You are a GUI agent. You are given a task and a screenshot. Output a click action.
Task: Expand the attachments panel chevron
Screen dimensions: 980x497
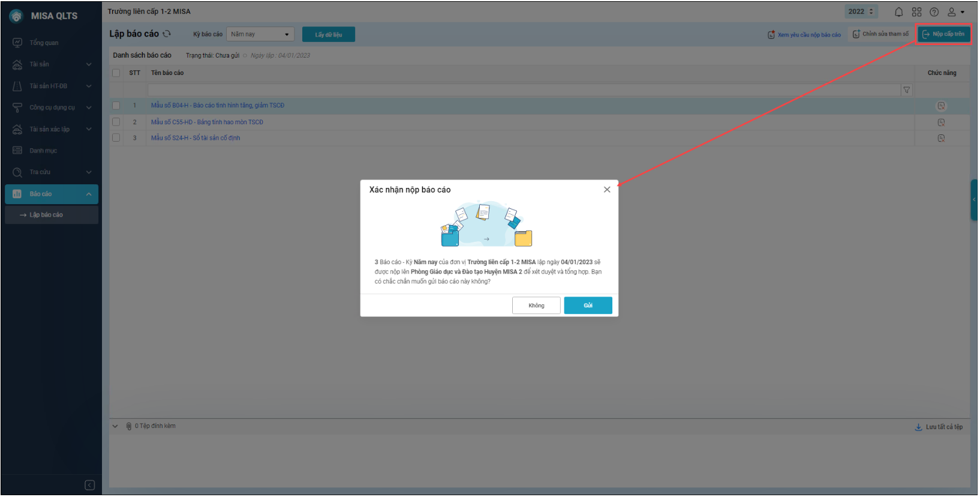pos(115,427)
